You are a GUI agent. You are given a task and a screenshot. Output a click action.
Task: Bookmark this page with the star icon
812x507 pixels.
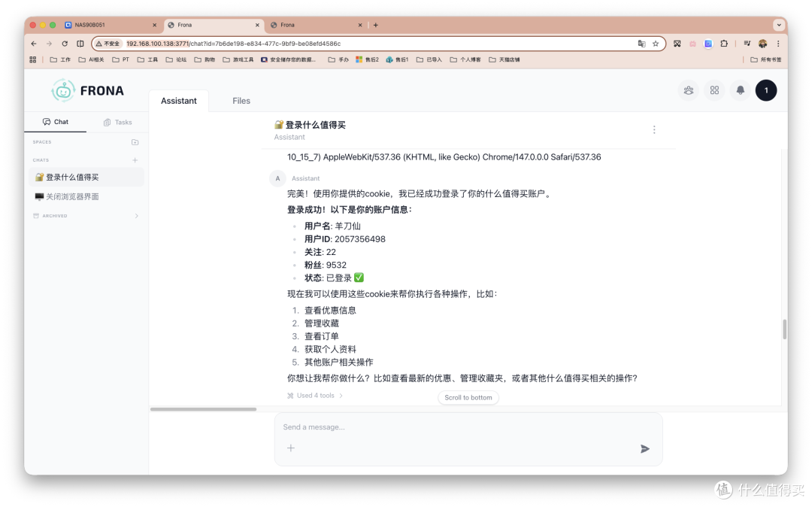pyautogui.click(x=656, y=44)
